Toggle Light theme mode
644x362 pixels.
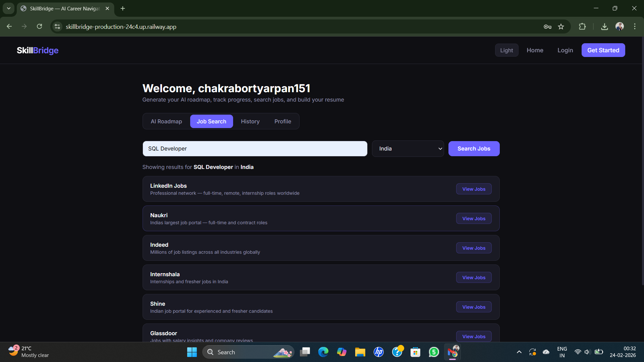click(506, 50)
